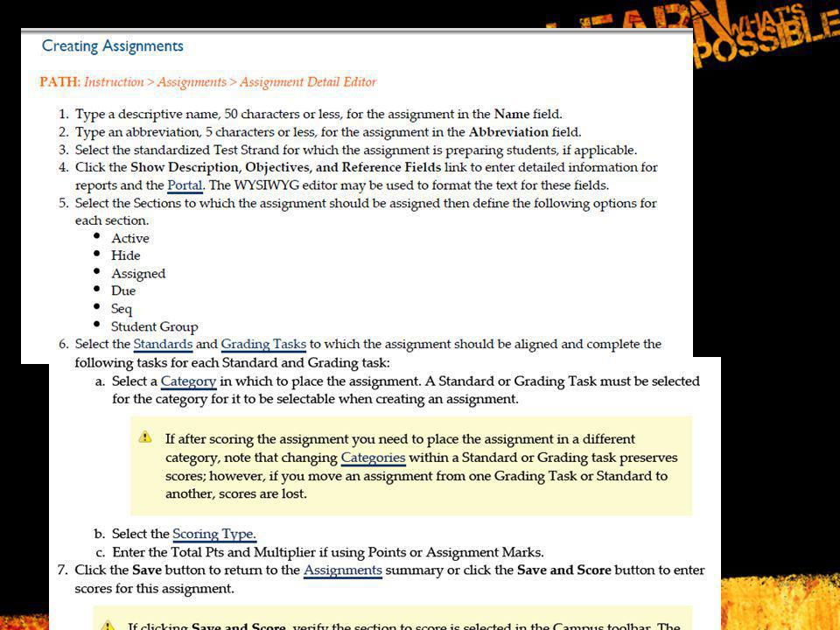840x630 pixels.
Task: Select the Assignments segment of the path
Action: point(192,82)
